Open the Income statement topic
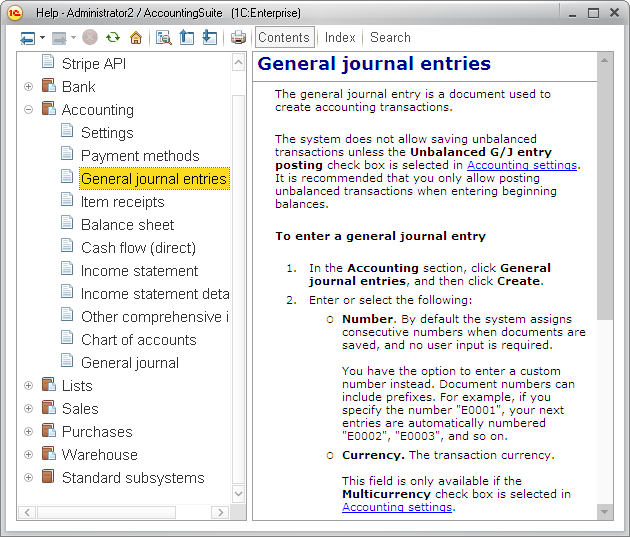This screenshot has height=537, width=630. (139, 271)
